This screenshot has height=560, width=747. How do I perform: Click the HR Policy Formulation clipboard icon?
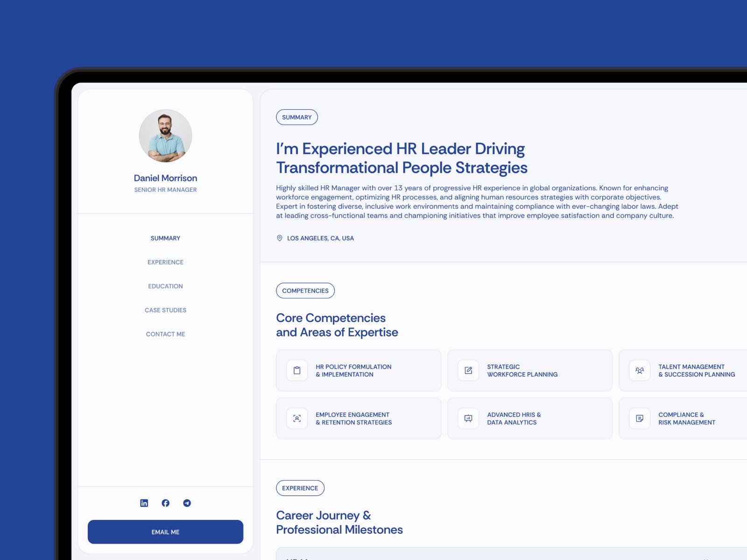[297, 371]
